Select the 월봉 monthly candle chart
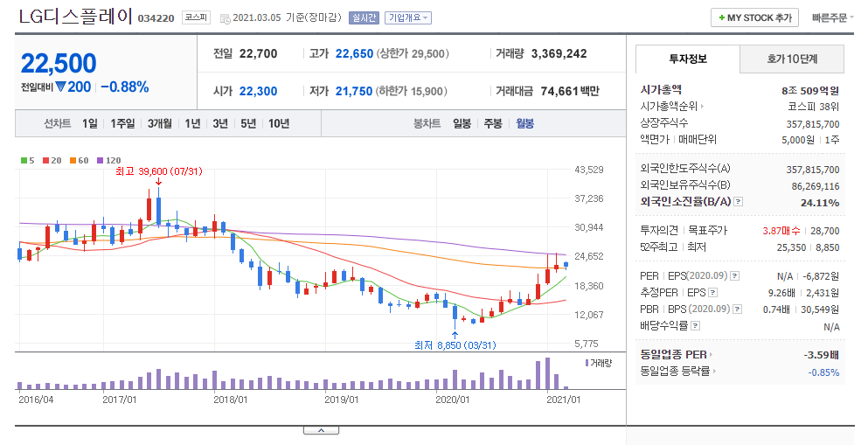Screen dimensions: 868x445 click(524, 123)
